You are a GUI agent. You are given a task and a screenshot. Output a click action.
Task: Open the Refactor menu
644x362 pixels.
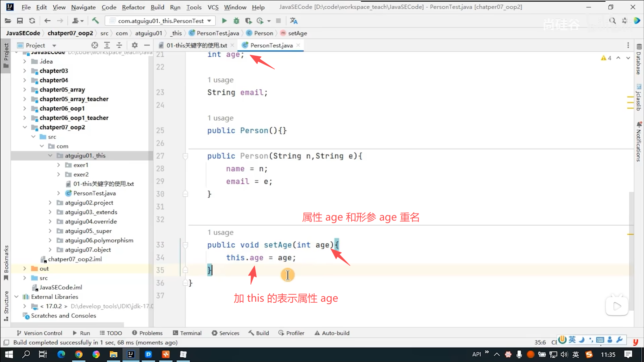click(x=133, y=7)
